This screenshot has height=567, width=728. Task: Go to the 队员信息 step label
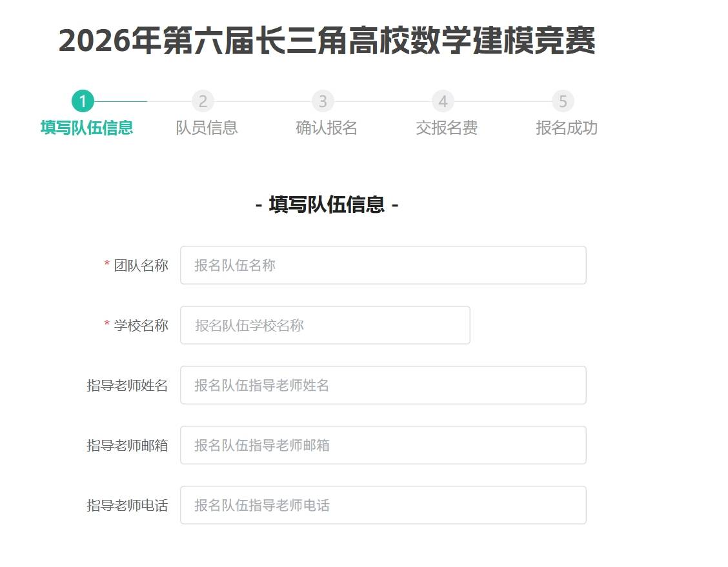(x=207, y=128)
